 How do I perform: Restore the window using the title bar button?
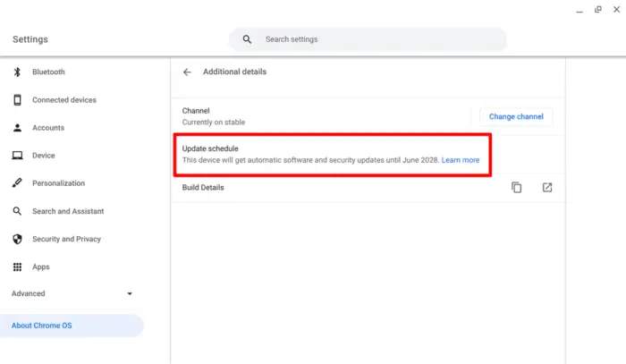tap(597, 10)
